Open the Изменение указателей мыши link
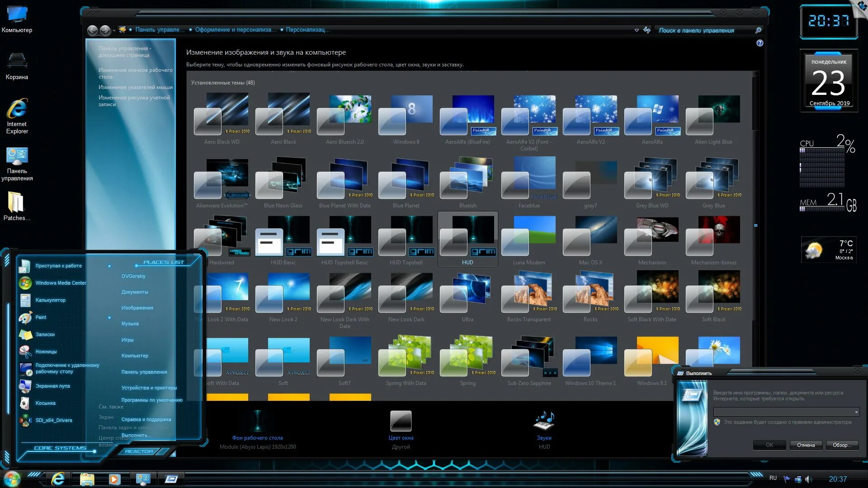The width and height of the screenshot is (868, 488). point(135,87)
